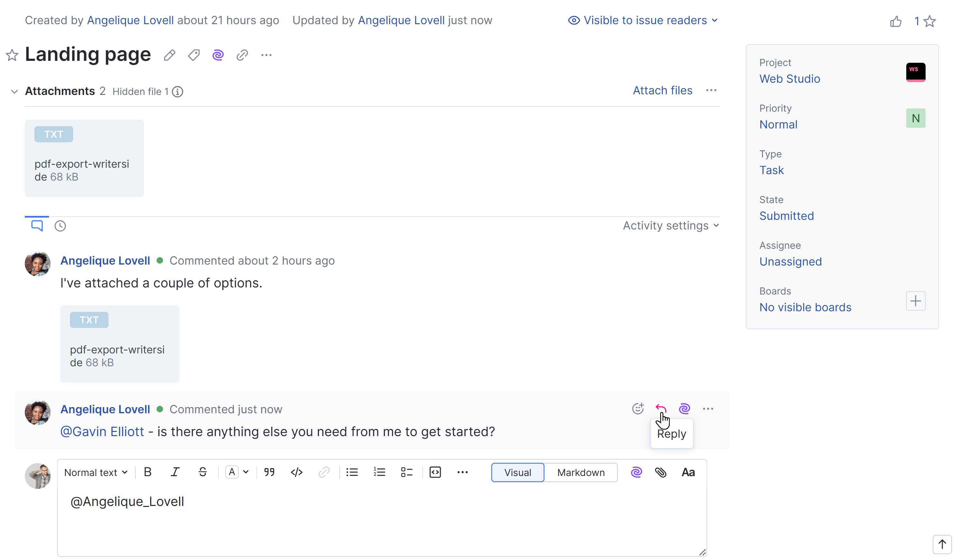Copy issue link using the chain icon

pyautogui.click(x=242, y=55)
